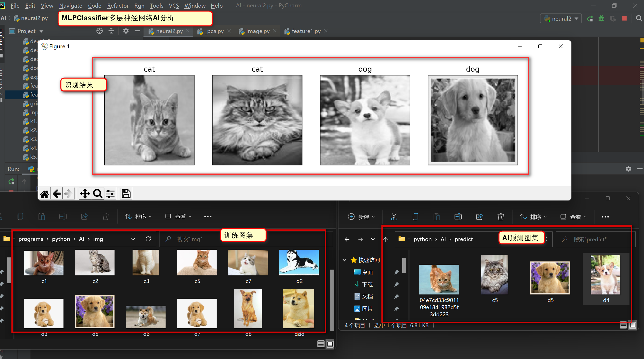Click the Cut scissors icon in Explorer
This screenshot has width=644, height=359.
click(394, 217)
